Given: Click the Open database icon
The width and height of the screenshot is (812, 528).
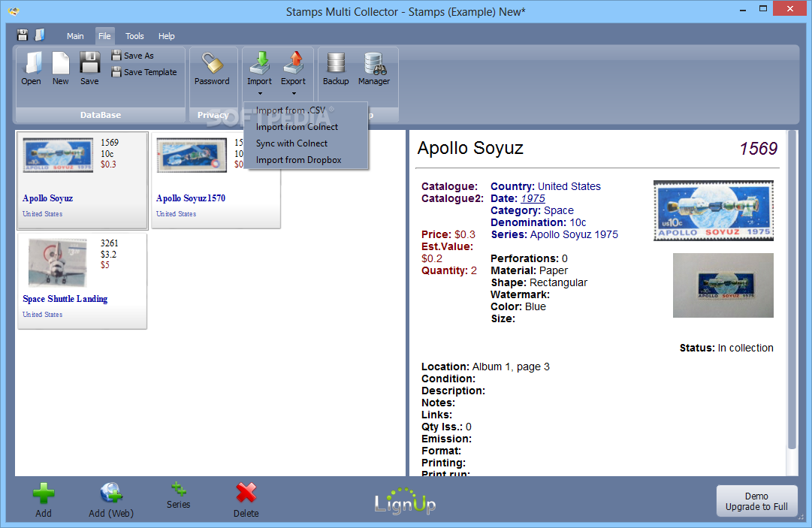Looking at the screenshot, I should pyautogui.click(x=32, y=68).
